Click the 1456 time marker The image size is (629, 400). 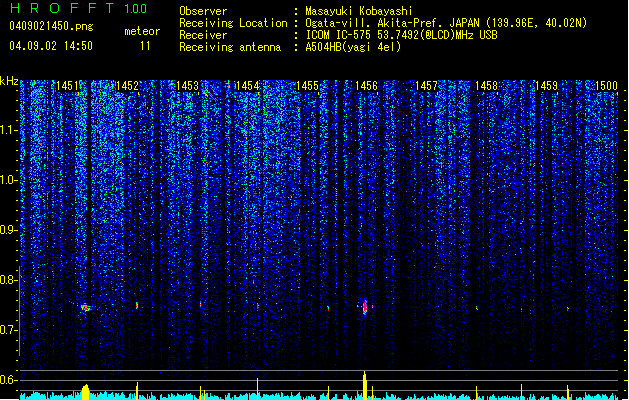(366, 86)
